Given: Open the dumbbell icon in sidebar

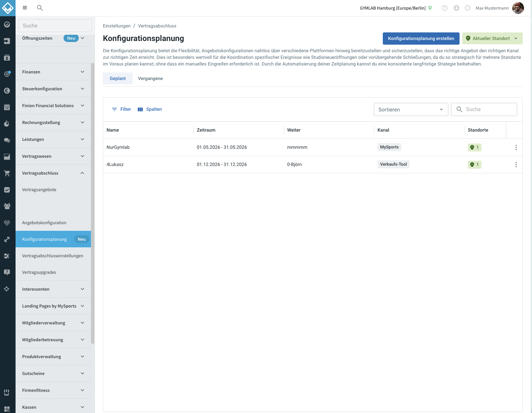Looking at the screenshot, I should (x=7, y=239).
